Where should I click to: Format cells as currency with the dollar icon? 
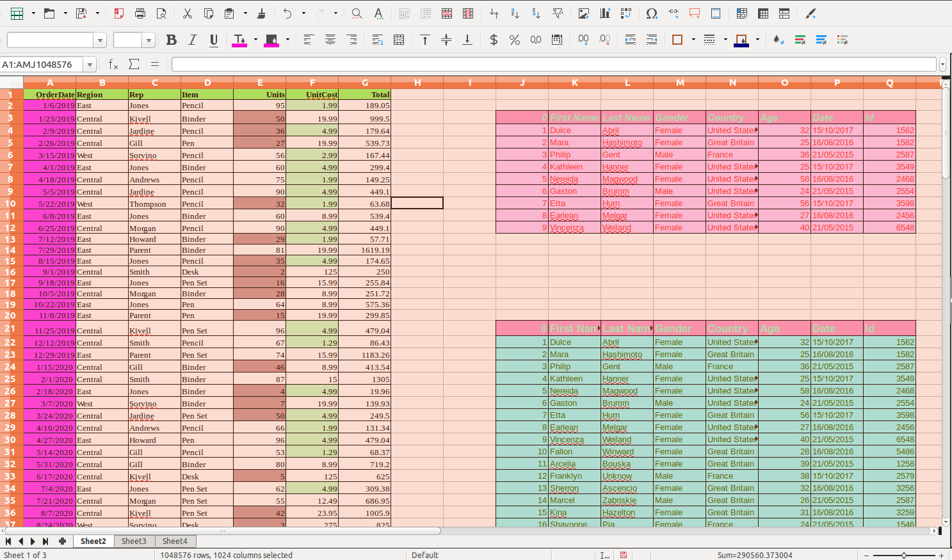tap(493, 40)
